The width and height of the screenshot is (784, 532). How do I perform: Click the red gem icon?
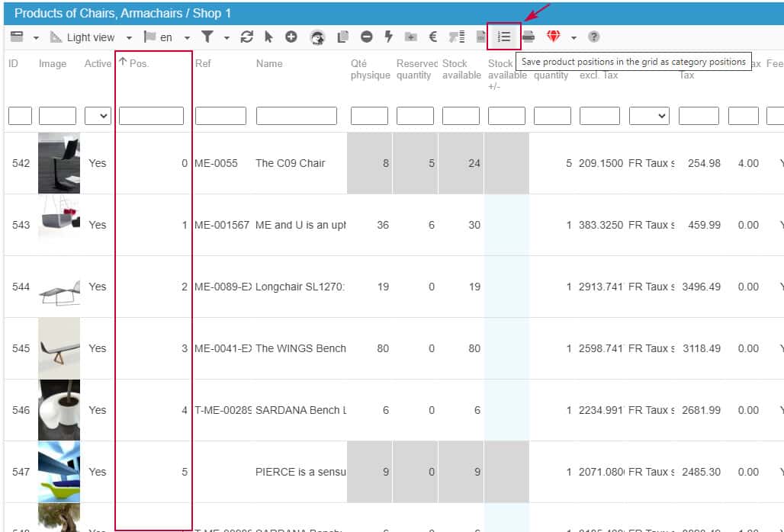click(x=553, y=37)
